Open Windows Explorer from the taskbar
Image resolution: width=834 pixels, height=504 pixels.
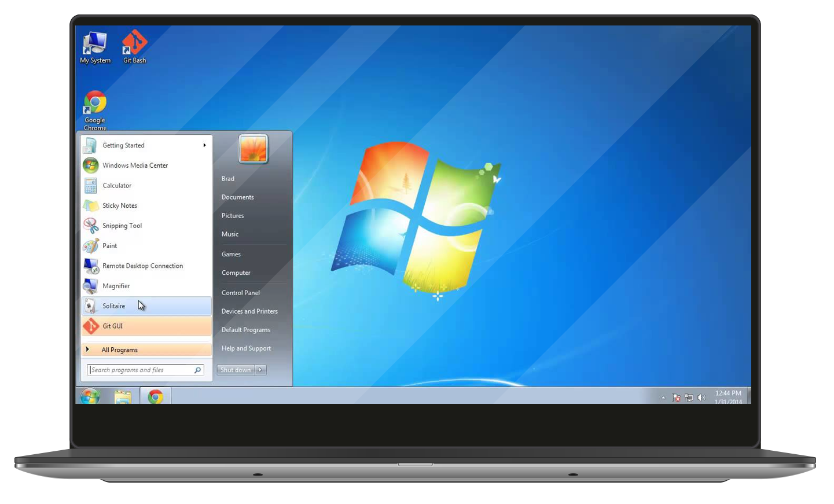click(x=123, y=397)
